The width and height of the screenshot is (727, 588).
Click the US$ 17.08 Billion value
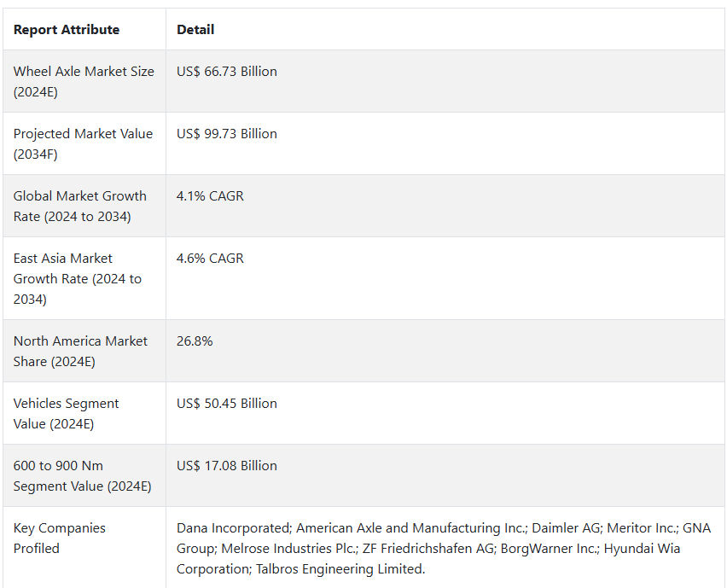click(x=227, y=466)
